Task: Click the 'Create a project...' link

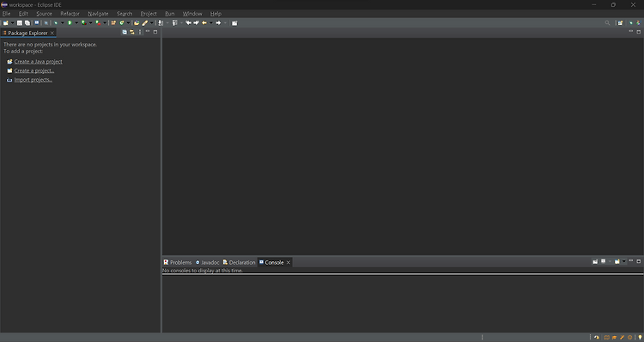Action: point(34,70)
